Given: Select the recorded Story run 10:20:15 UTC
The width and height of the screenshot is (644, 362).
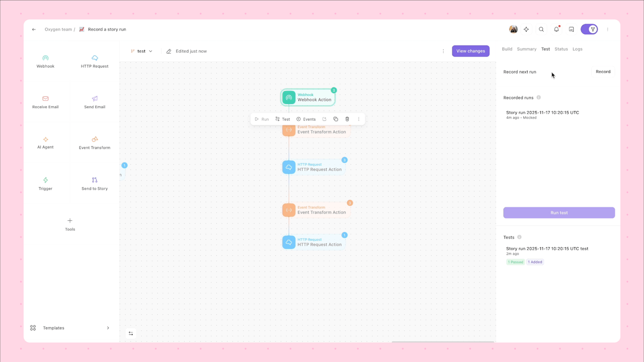Looking at the screenshot, I should tap(559, 115).
